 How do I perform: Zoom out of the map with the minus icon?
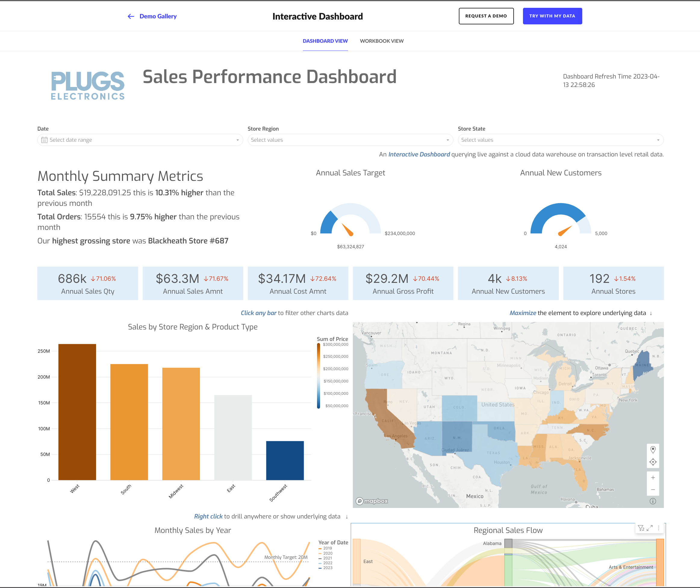(x=653, y=489)
